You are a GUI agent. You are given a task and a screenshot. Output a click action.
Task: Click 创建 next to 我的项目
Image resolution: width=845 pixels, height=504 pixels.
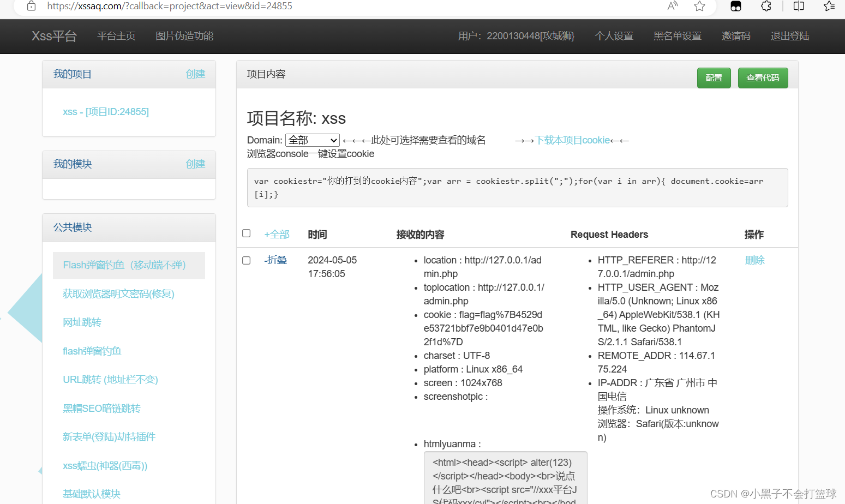195,74
